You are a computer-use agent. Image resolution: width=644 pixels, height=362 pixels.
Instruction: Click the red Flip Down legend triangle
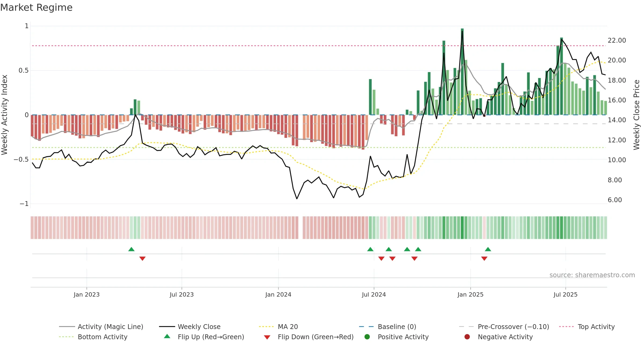(x=267, y=337)
